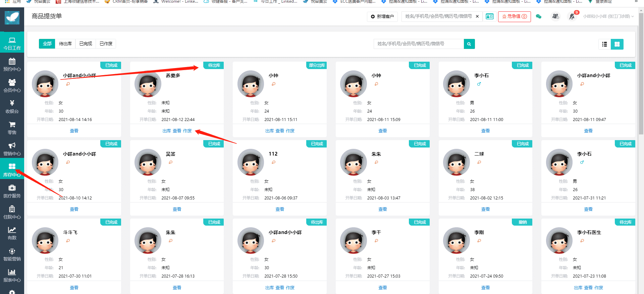644x294 pixels.
Task: Click the page's vertical scrollbar
Action: pyautogui.click(x=641, y=74)
